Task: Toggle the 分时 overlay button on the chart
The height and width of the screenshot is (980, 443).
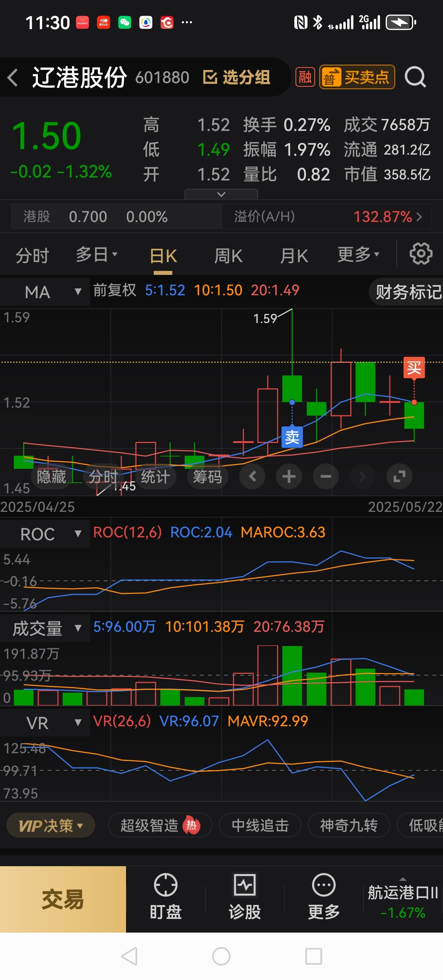Action: click(x=103, y=476)
